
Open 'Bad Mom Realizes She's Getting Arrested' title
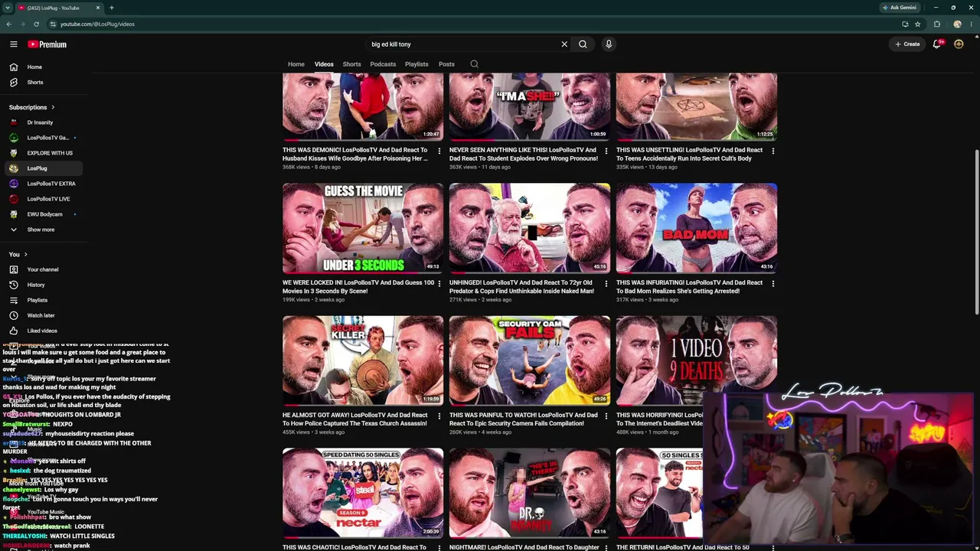tap(689, 287)
